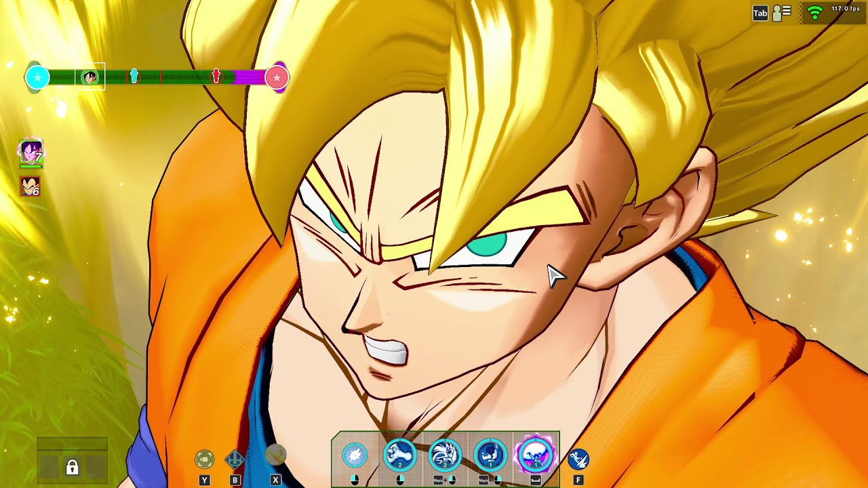Image resolution: width=868 pixels, height=488 pixels.
Task: Click the spacebar hint under the purple skill
Action: click(536, 480)
